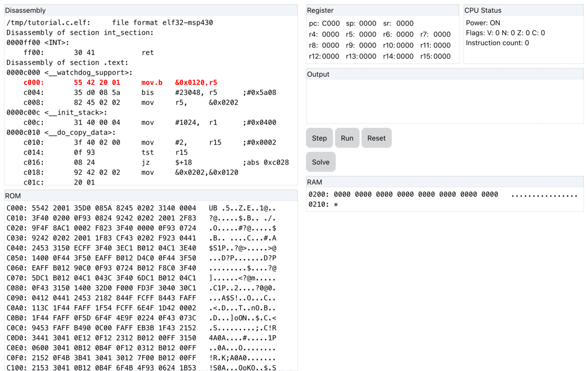
Task: Click the Instruction count: 0 line
Action: coord(497,43)
